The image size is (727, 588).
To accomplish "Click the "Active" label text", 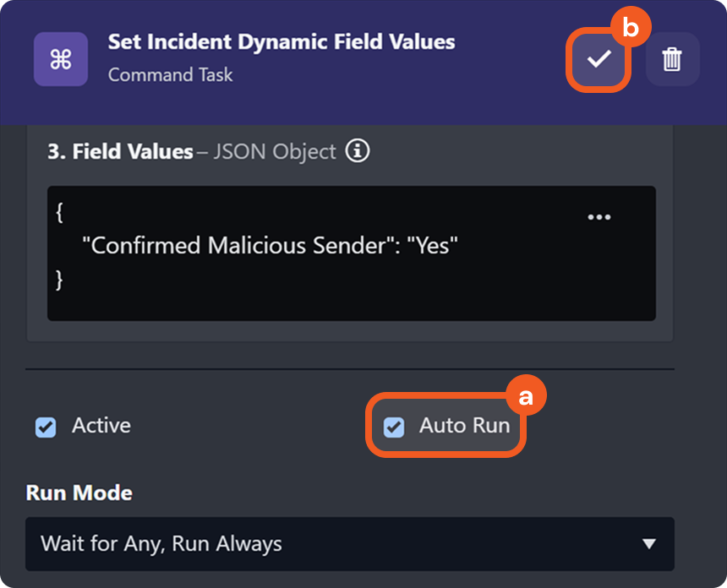I will [x=101, y=426].
